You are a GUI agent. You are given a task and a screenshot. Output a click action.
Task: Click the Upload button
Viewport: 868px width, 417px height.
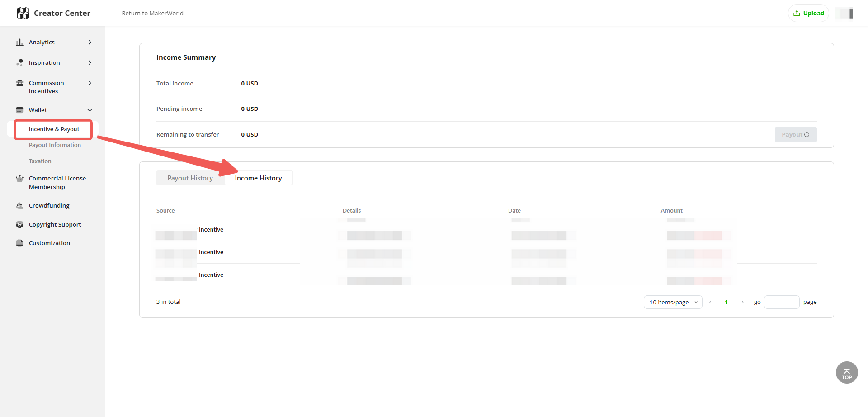pos(808,13)
